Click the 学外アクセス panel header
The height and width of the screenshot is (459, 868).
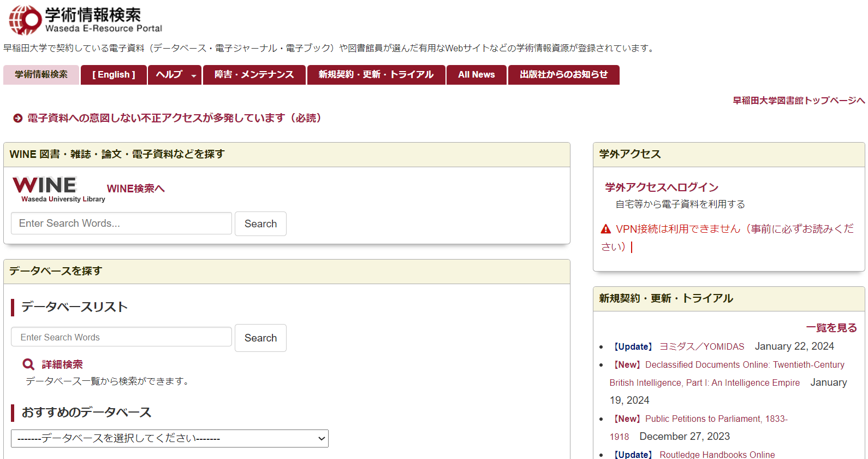(729, 155)
